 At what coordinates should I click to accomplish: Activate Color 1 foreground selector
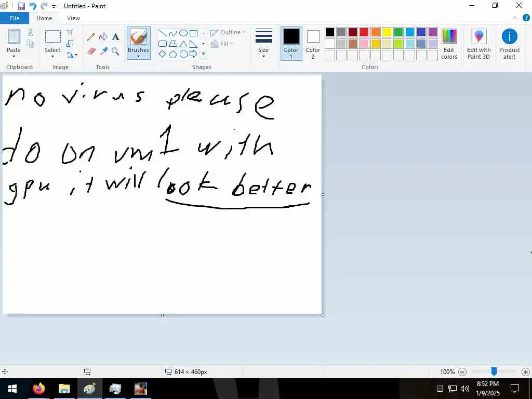coord(291,44)
